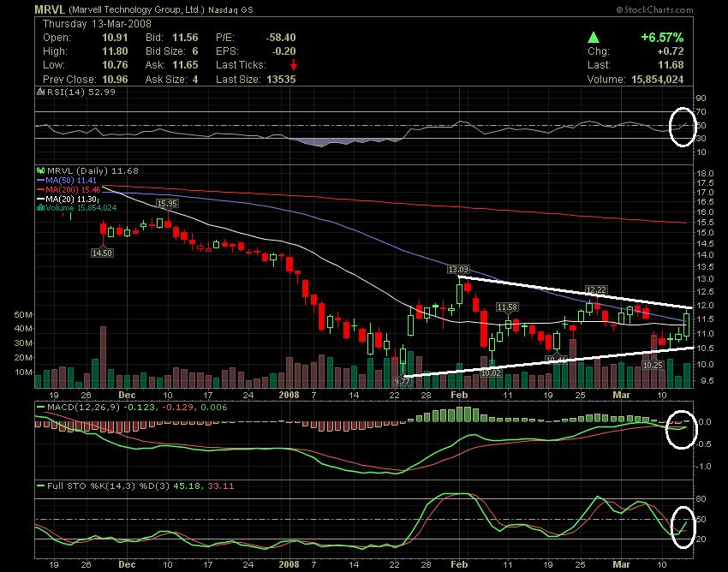
Task: Click the P/E value -58.40
Action: [281, 38]
